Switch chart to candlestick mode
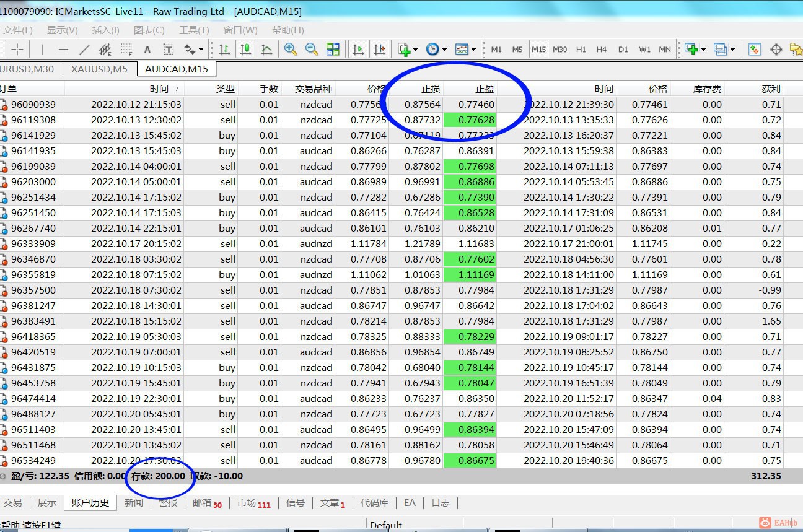The height and width of the screenshot is (532, 803). pyautogui.click(x=246, y=50)
